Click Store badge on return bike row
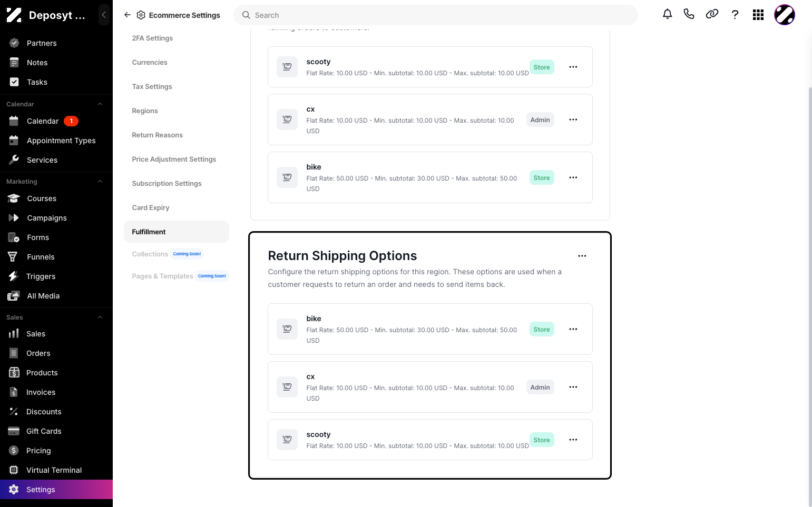812x507 pixels. 542,329
